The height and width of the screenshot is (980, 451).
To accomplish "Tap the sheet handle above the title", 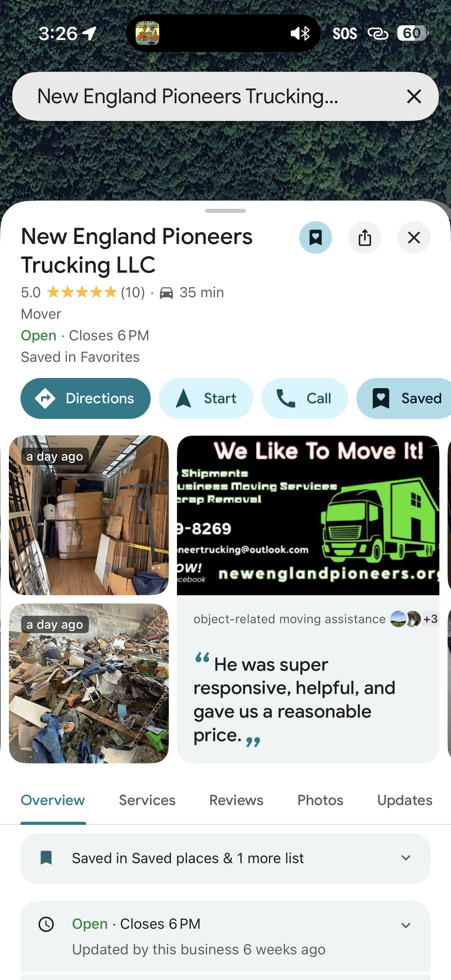I will [x=225, y=211].
